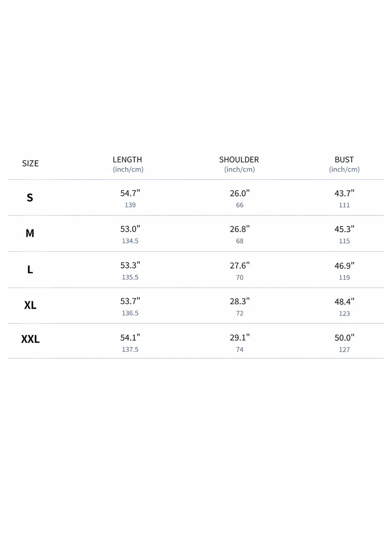Screen dimensions: 392x534
Task: Choose size M row label
Action: click(x=30, y=233)
